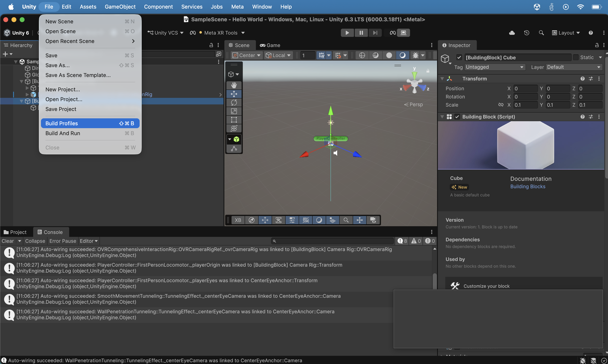Viewport: 608px width, 364px height.
Task: Click the Scene orientation gizmo Y cone
Action: click(414, 76)
